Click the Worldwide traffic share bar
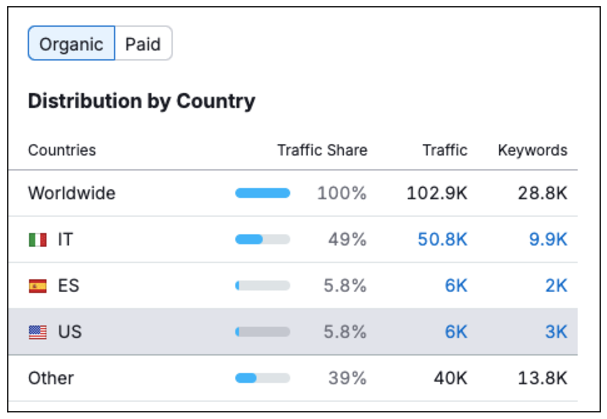 tap(262, 193)
